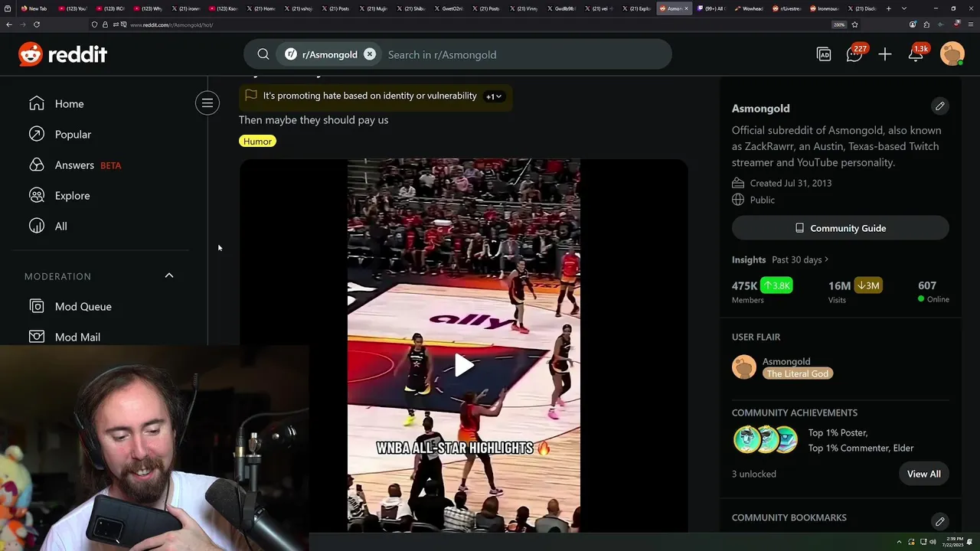The width and height of the screenshot is (980, 551).
Task: Collapse the Moderation section
Action: (x=169, y=275)
